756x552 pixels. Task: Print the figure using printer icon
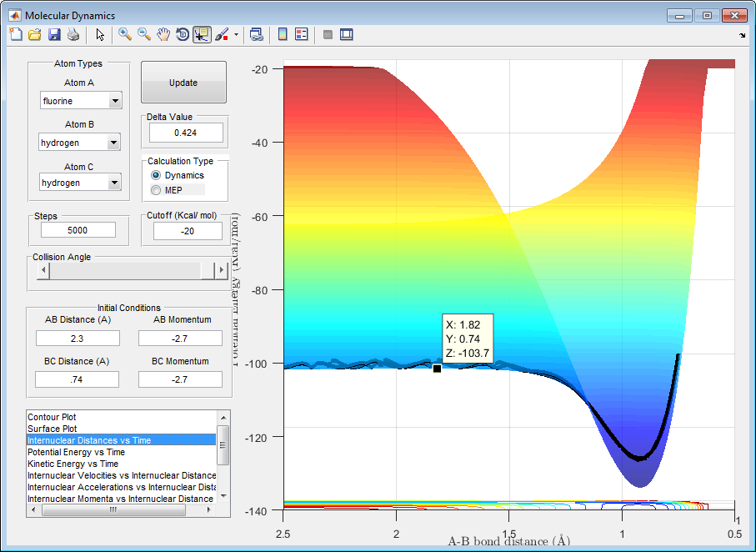pos(73,35)
